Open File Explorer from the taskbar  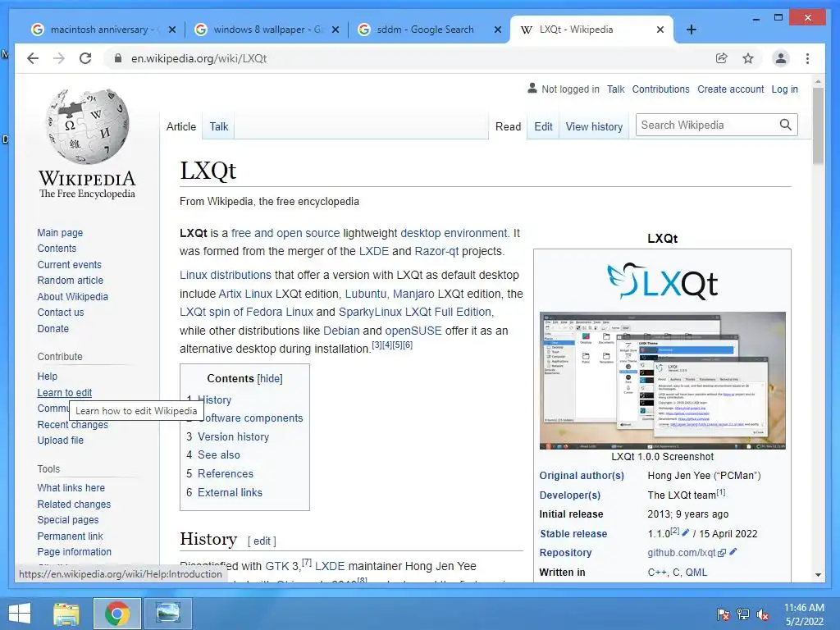coord(66,614)
